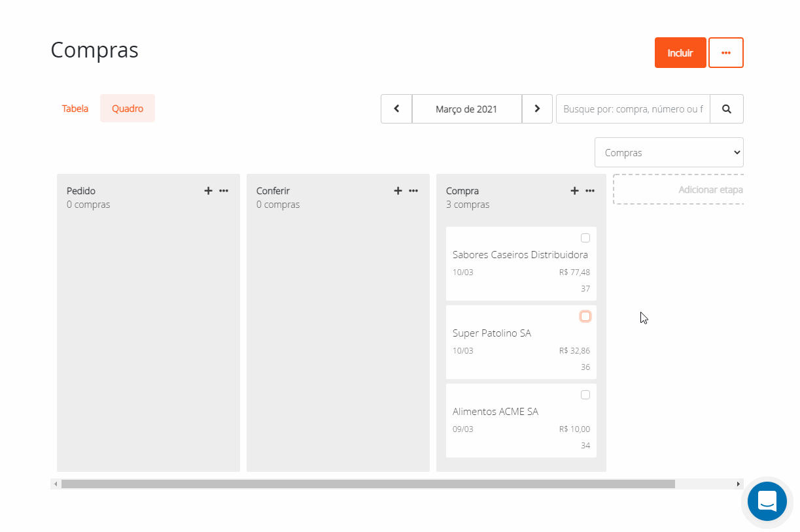Open the ellipsis menu of Conferir column
The image size is (800, 532).
pos(413,191)
